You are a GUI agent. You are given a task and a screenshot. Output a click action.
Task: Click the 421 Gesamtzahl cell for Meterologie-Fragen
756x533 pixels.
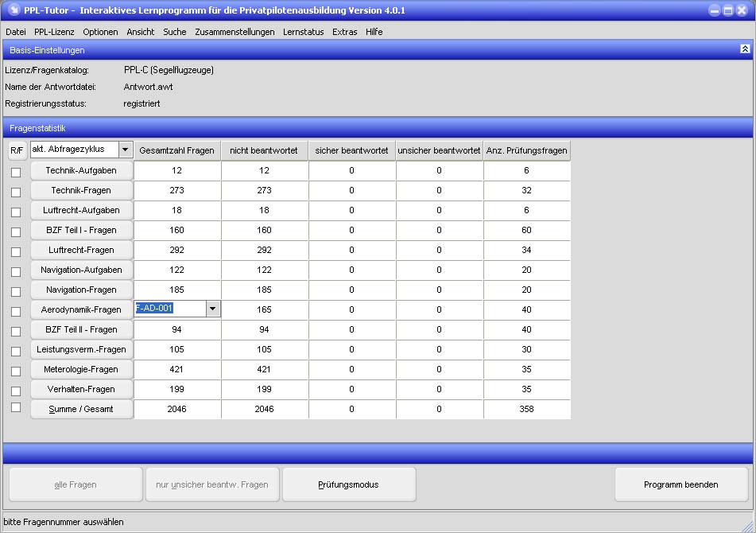177,369
